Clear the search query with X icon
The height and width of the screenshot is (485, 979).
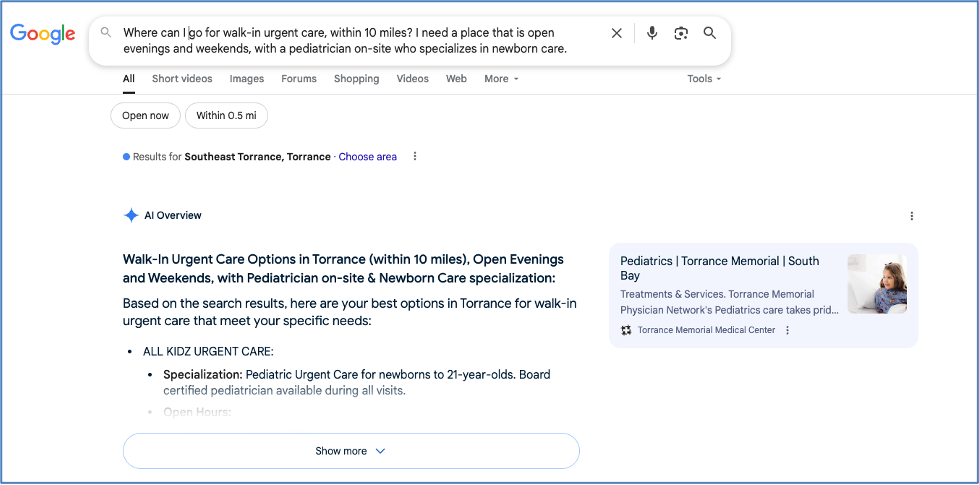[616, 34]
